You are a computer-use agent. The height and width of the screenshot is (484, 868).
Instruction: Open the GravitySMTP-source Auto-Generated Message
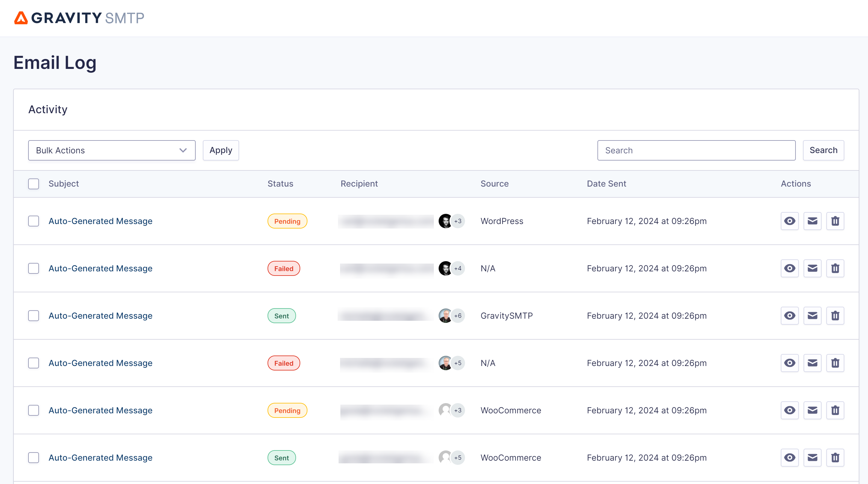[x=100, y=316]
